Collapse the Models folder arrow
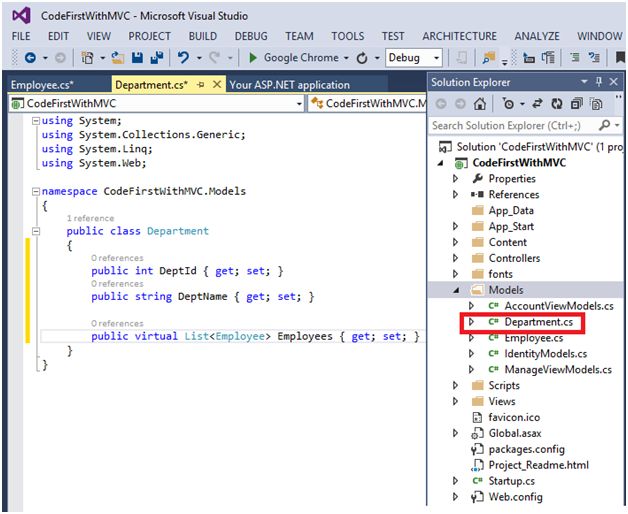 (456, 290)
